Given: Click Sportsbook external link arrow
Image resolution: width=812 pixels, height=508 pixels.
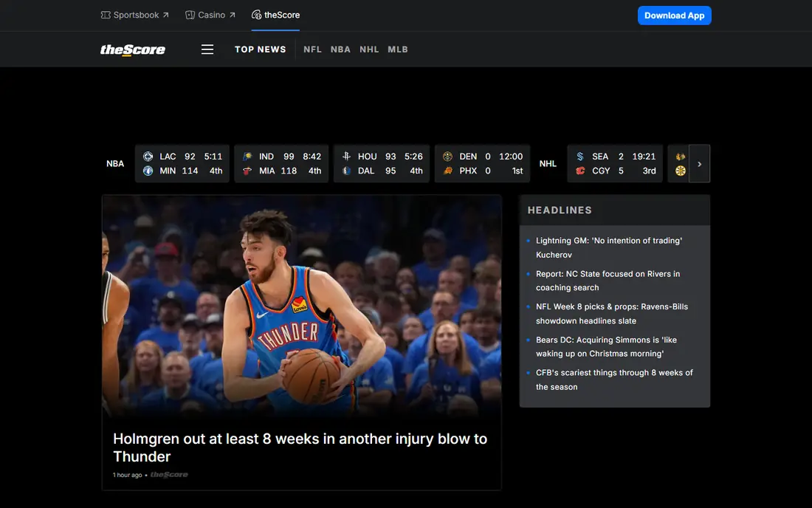Looking at the screenshot, I should pyautogui.click(x=165, y=15).
